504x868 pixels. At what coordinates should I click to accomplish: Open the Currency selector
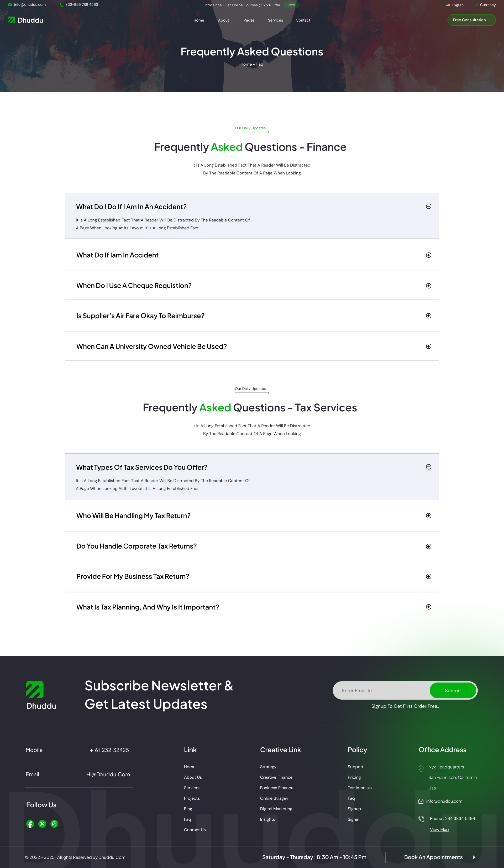(x=486, y=5)
